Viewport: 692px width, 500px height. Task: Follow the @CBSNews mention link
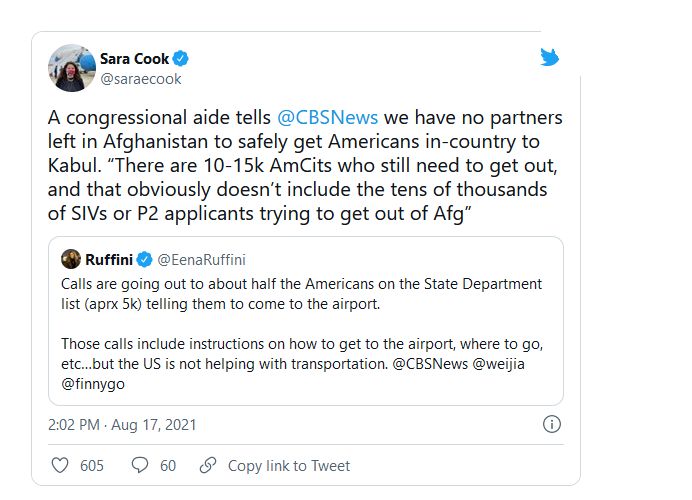pyautogui.click(x=327, y=117)
